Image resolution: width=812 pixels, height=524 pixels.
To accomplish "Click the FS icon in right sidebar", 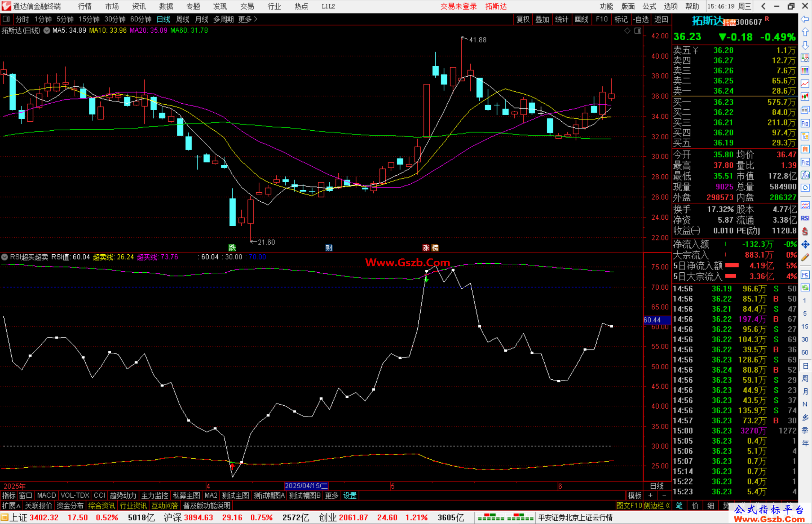I will (805, 275).
